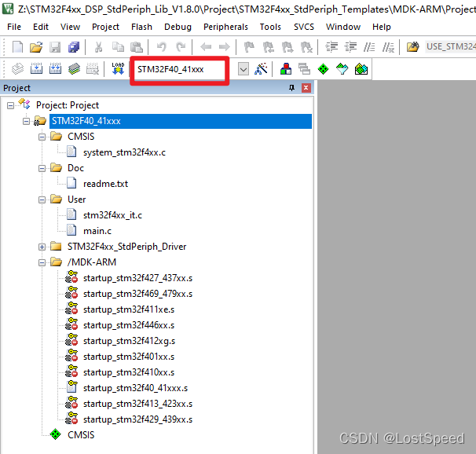The image size is (476, 454).
Task: Click the Paste clipboard icon
Action: point(137,47)
